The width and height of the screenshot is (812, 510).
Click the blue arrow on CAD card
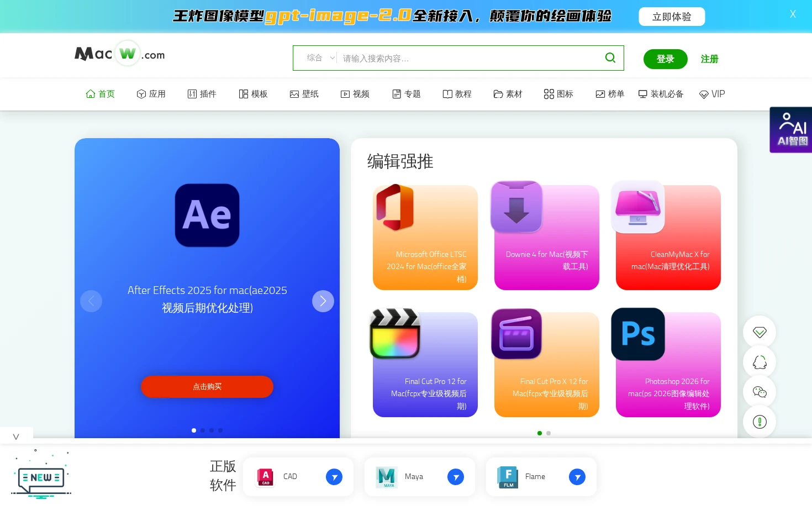coord(334,477)
